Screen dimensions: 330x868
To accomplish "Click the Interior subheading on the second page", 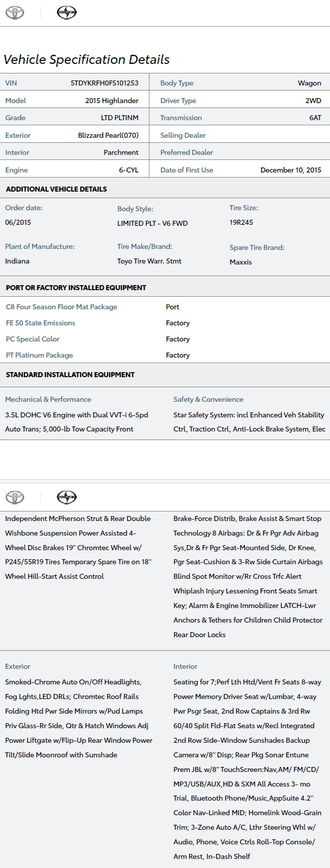I will pyautogui.click(x=185, y=666).
